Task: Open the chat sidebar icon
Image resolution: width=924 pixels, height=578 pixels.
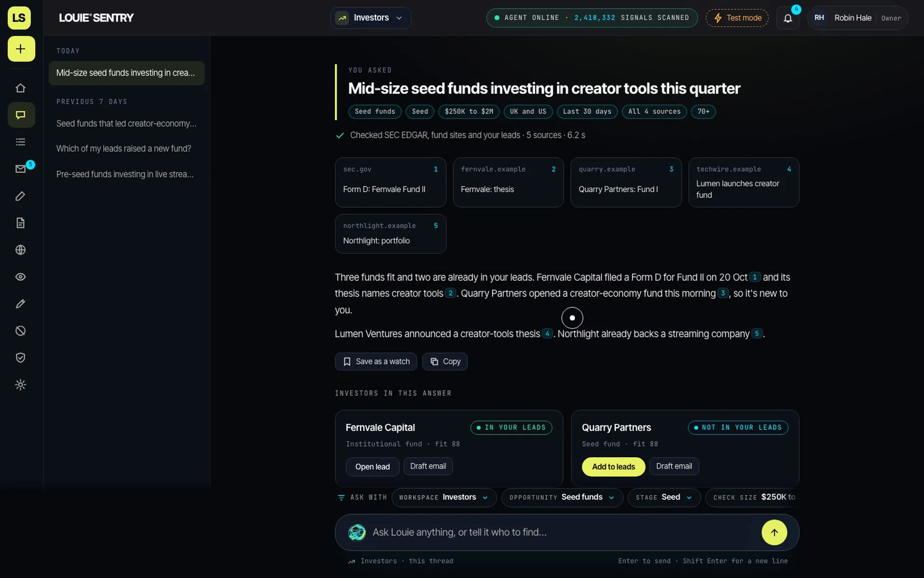Action: pyautogui.click(x=21, y=115)
